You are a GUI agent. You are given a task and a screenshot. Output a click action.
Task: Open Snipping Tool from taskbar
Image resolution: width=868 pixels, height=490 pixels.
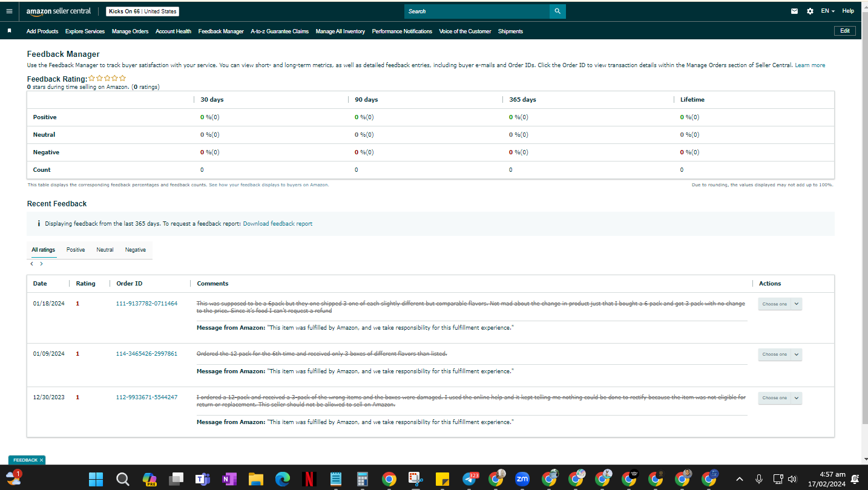click(415, 480)
